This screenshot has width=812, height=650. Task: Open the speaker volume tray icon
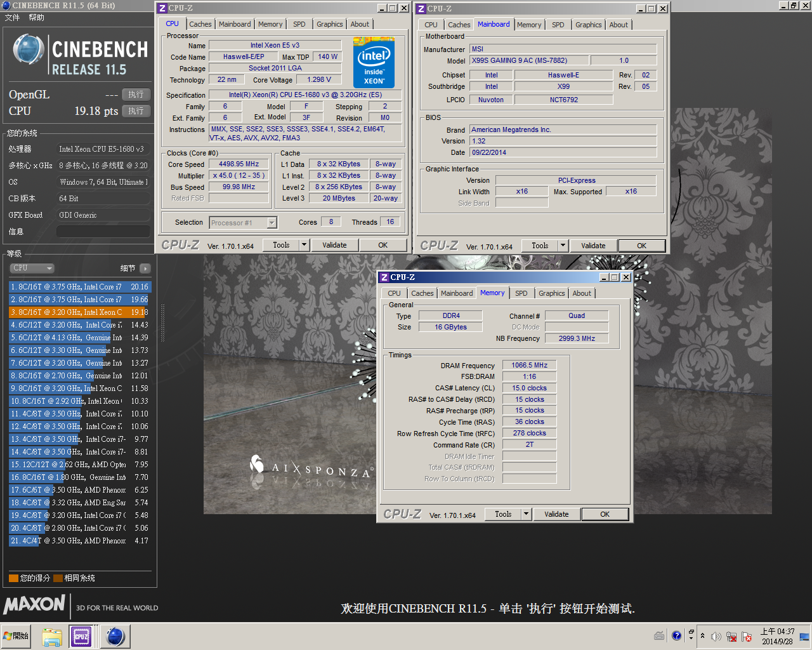point(716,637)
